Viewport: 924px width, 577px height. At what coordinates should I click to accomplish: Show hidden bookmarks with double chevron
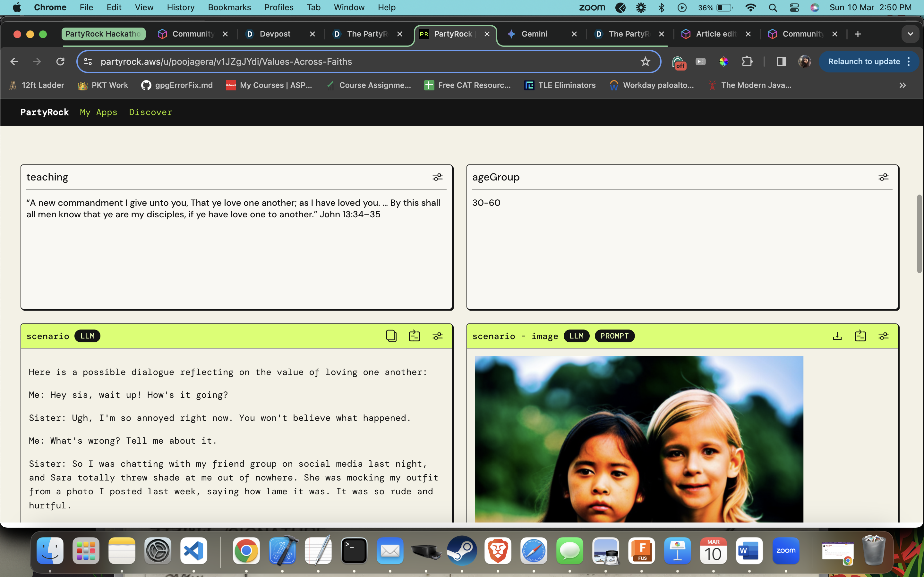(x=902, y=86)
